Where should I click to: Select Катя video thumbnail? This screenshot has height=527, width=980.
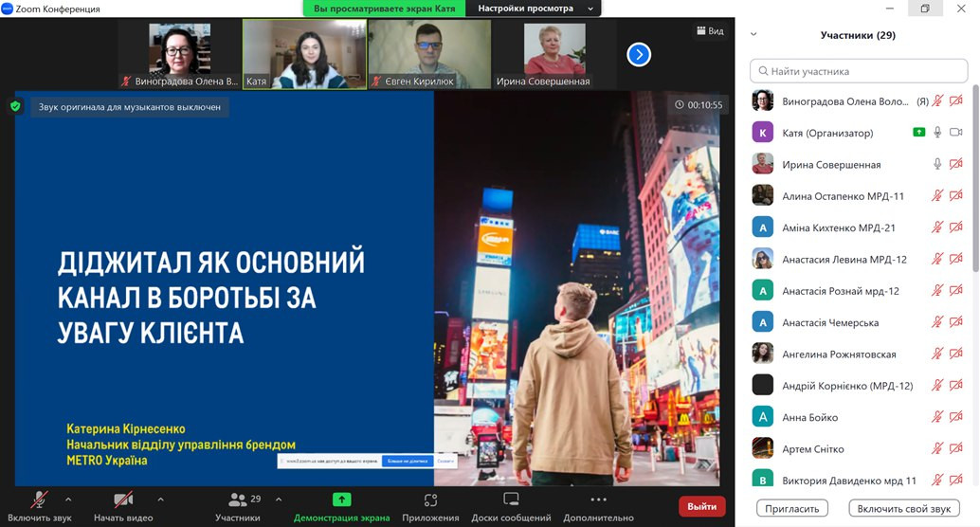click(x=304, y=54)
